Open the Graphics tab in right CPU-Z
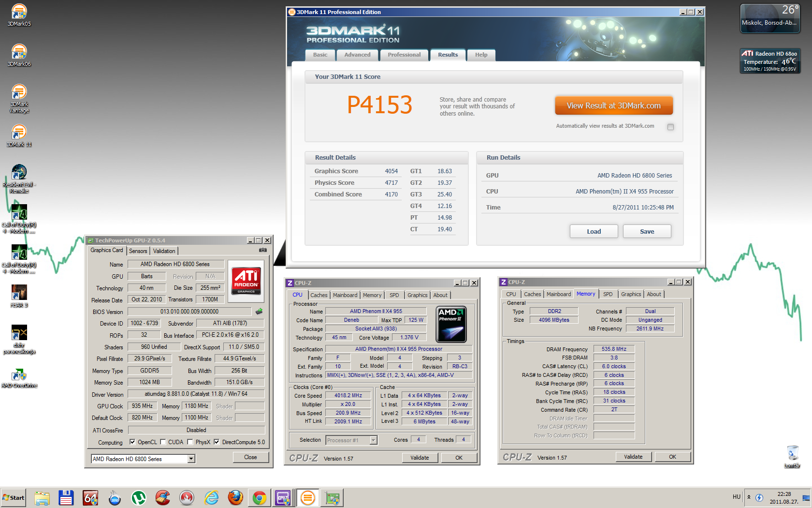The height and width of the screenshot is (508, 812). coord(631,294)
